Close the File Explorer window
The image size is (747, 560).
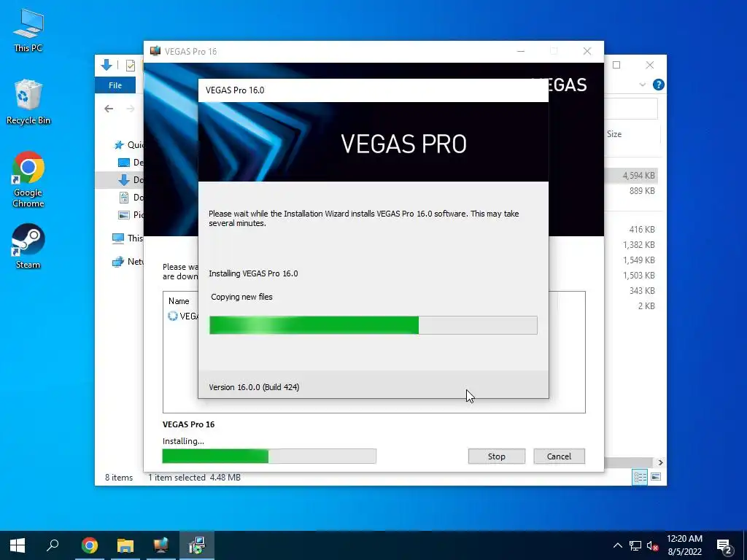(x=650, y=65)
